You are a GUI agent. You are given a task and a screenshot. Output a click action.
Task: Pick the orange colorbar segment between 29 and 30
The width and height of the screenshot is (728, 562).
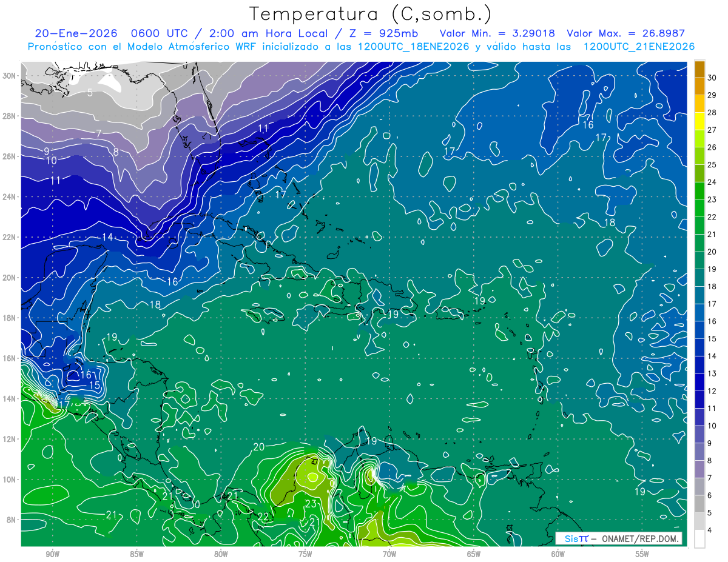click(700, 86)
